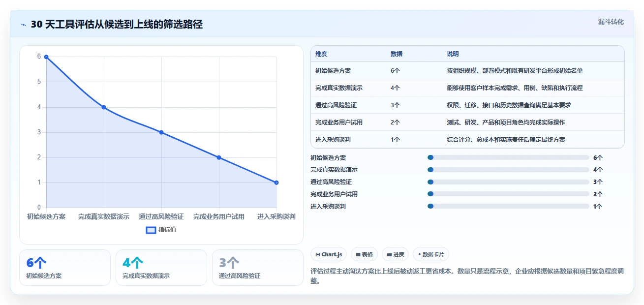Screen dimensions: 644x305
Task: Click the 说明 column header
Action: pyautogui.click(x=453, y=54)
